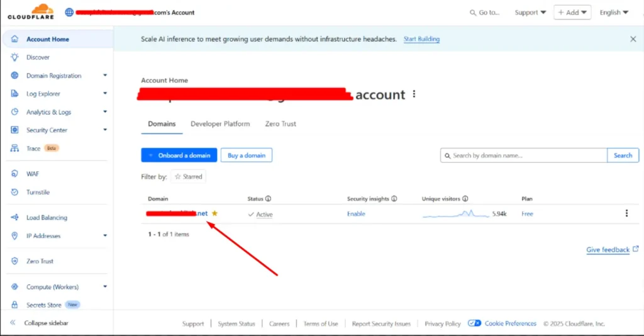Toggle the Cookie Preferences switch icon
Viewport: 644px width, 336px height.
(474, 323)
